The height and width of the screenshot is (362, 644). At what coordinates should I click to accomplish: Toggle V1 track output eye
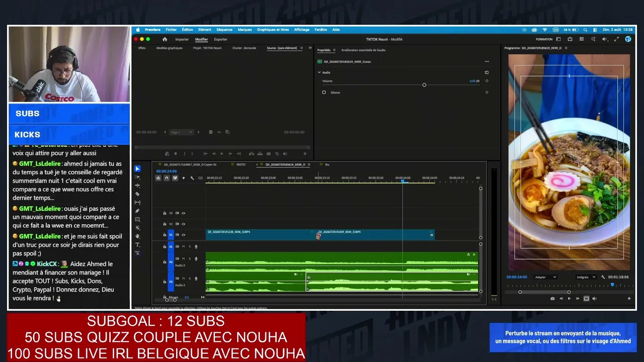(183, 235)
